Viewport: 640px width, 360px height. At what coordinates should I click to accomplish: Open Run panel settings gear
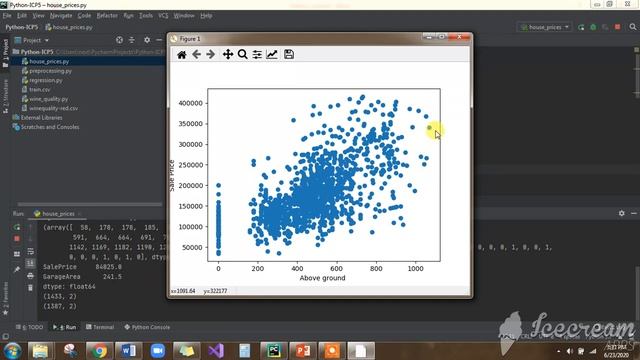coord(622,213)
